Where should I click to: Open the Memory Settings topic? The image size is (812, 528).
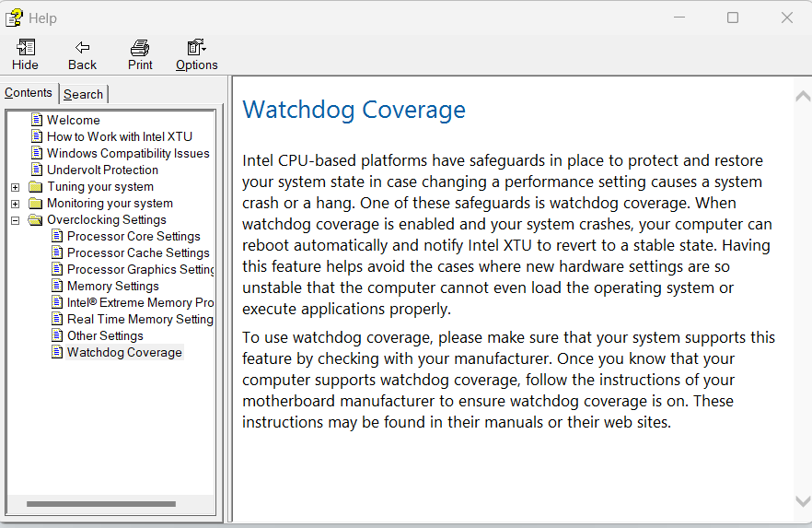pos(113,286)
